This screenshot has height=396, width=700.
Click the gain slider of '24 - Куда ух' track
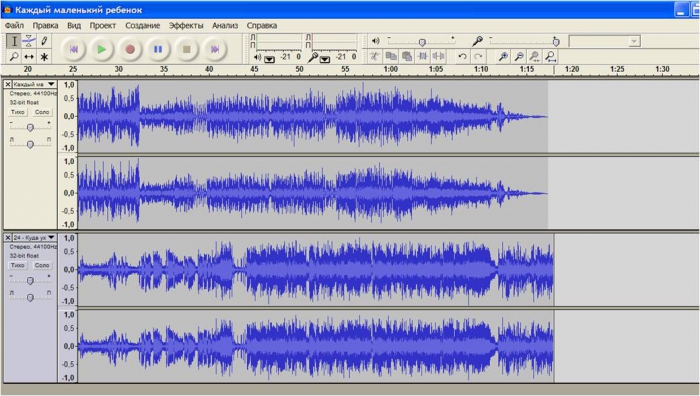[30, 281]
